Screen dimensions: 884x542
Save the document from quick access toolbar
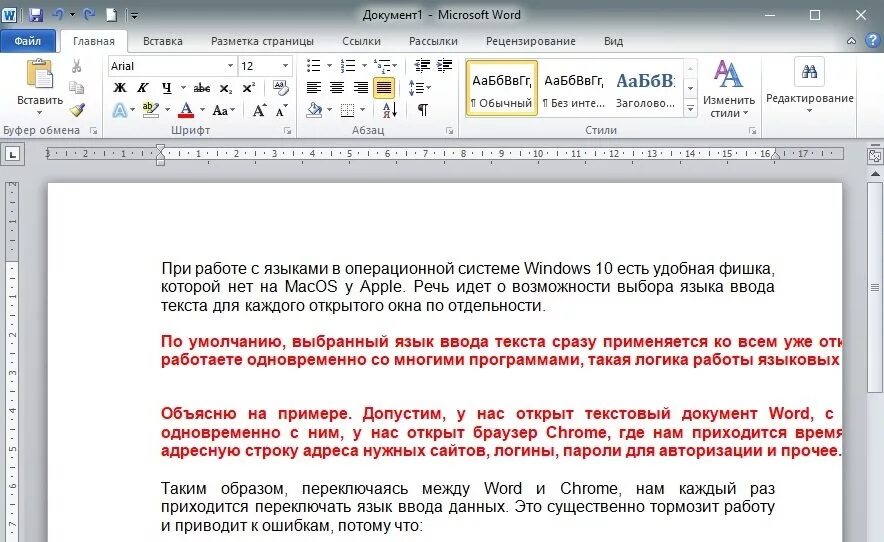(36, 15)
